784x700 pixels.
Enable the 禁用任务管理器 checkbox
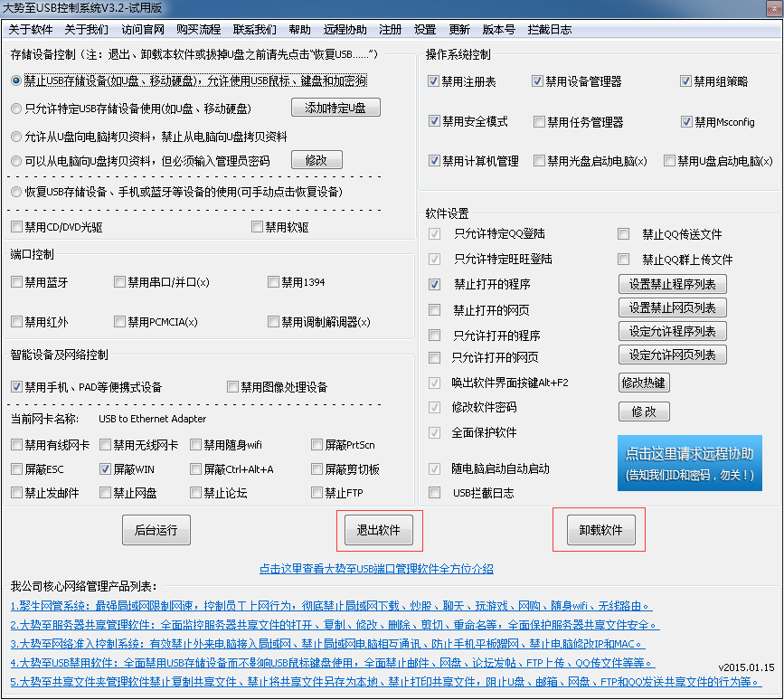539,122
